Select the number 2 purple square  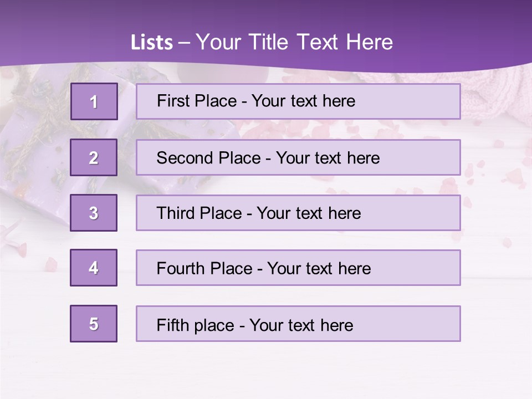[94, 157]
